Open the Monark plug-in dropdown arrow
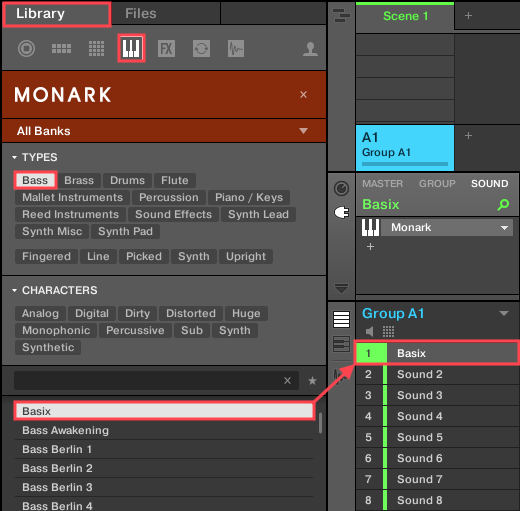 [x=504, y=228]
